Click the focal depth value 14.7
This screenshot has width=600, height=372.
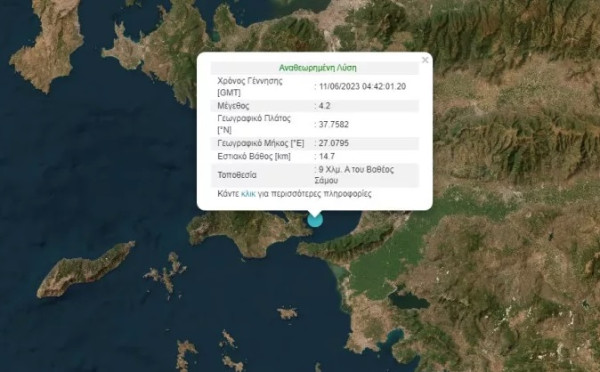pos(326,156)
